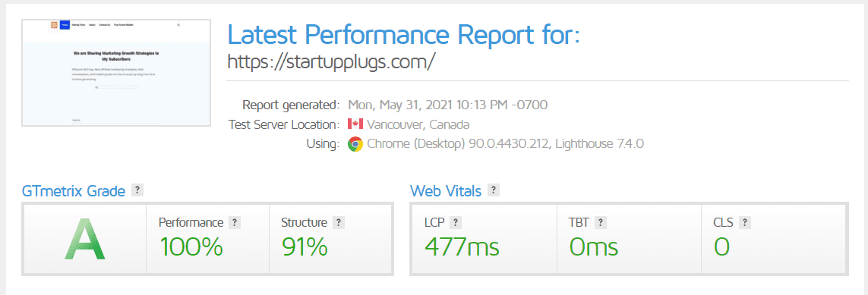Viewport: 868px width, 295px height.
Task: Click the Lighthouse 7.4.0 version text
Action: click(x=599, y=144)
